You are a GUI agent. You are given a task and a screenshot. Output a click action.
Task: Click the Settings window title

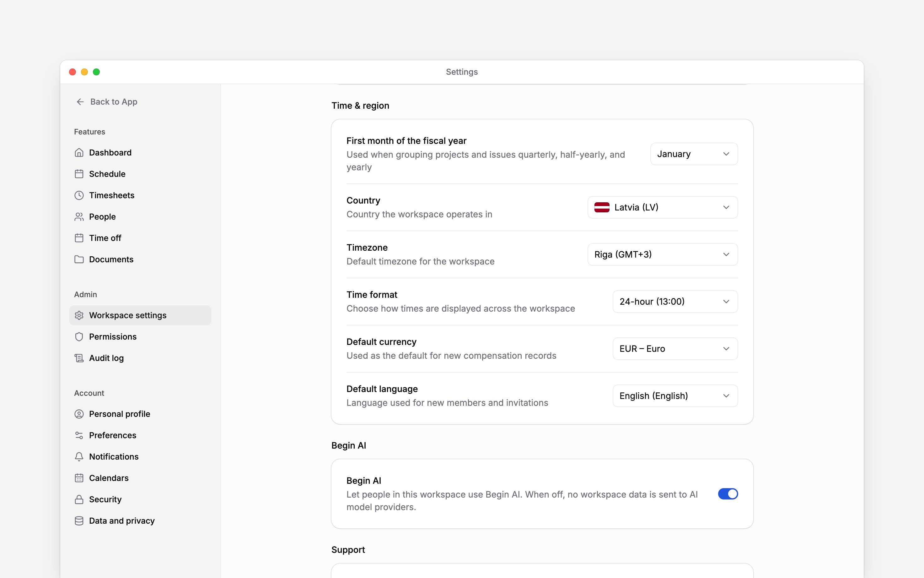click(x=462, y=72)
